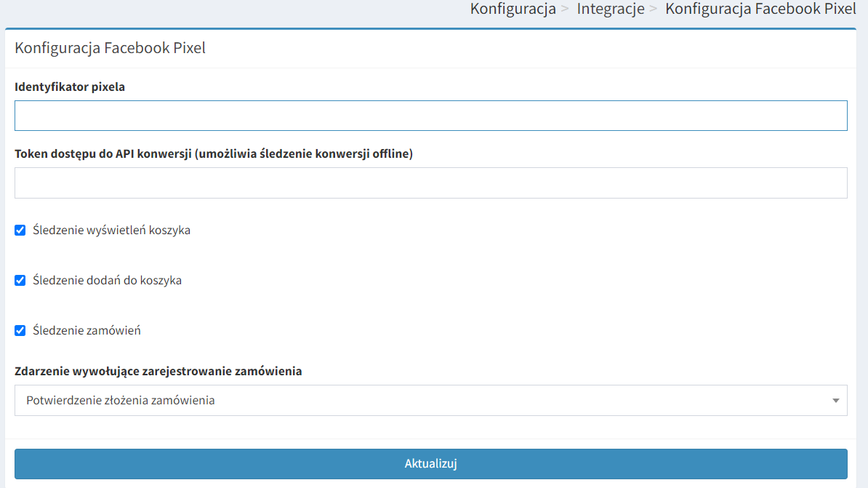This screenshot has width=868, height=488.
Task: Uncheck Śledzenie wyświetleń koszyka checkbox
Action: pos(20,230)
